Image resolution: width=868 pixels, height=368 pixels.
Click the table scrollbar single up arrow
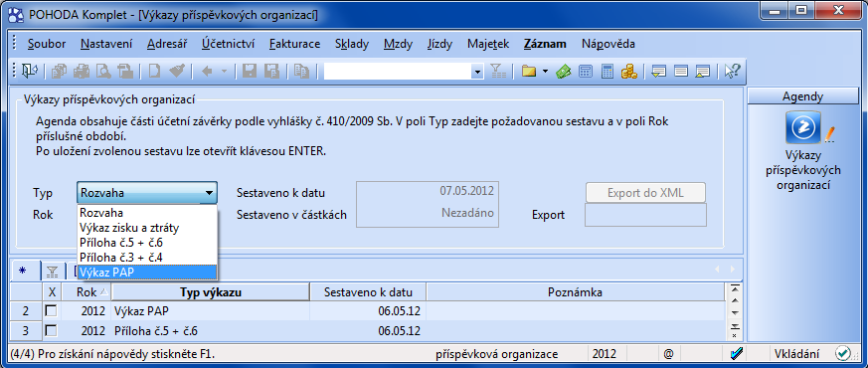point(735,301)
